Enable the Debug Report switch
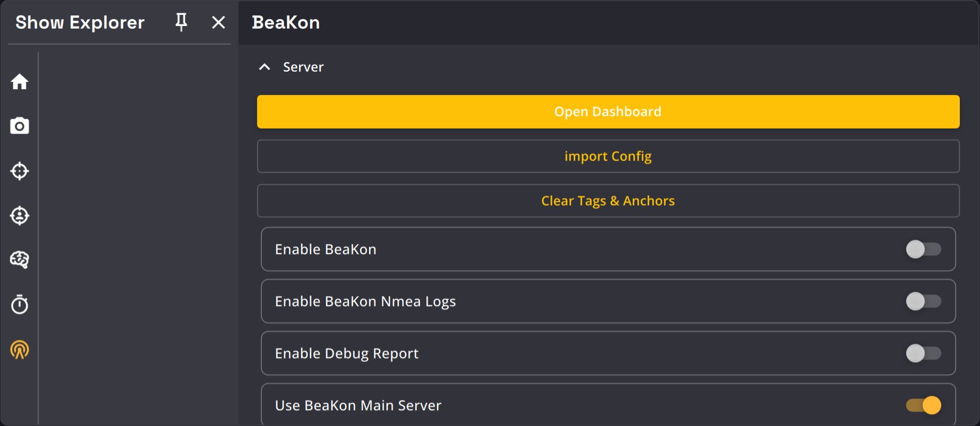This screenshot has width=980, height=426. tap(923, 353)
